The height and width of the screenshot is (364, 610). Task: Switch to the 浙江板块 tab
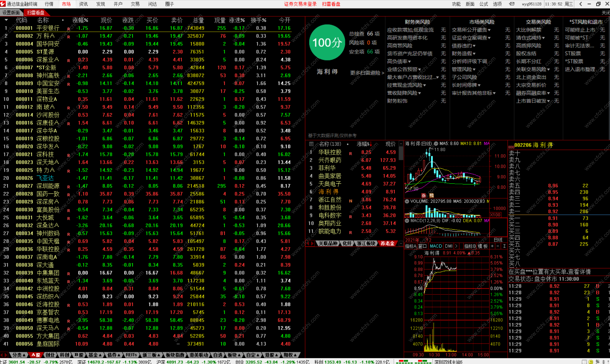pyautogui.click(x=366, y=243)
